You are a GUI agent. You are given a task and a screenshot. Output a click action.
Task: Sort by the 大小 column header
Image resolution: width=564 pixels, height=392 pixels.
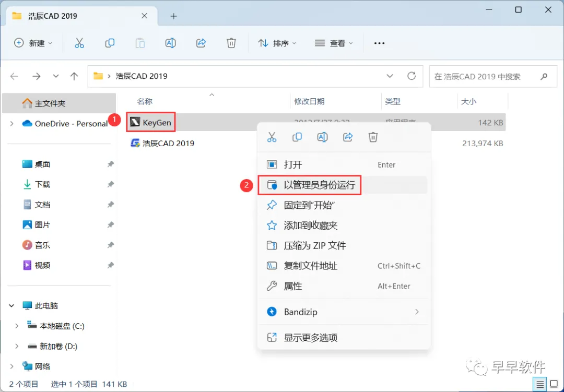(468, 101)
